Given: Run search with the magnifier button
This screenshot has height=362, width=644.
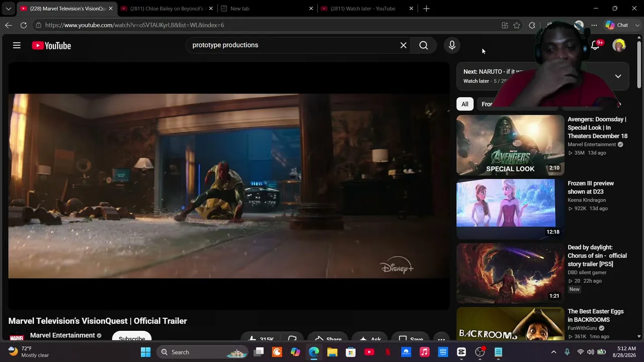Looking at the screenshot, I should pos(424,45).
